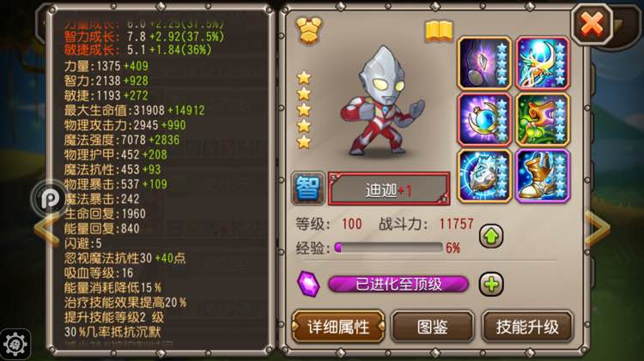The height and width of the screenshot is (361, 644).
Task: Select the golden winged boot equipment slot
Action: 543,176
